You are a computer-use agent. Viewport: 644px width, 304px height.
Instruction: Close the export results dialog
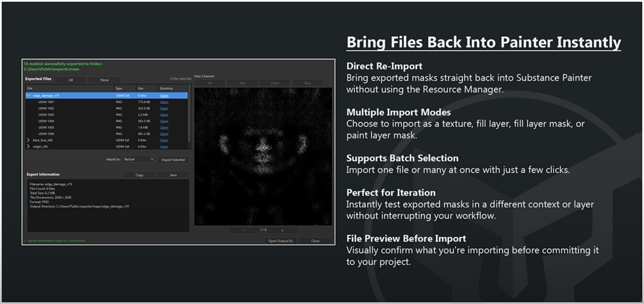coord(315,241)
